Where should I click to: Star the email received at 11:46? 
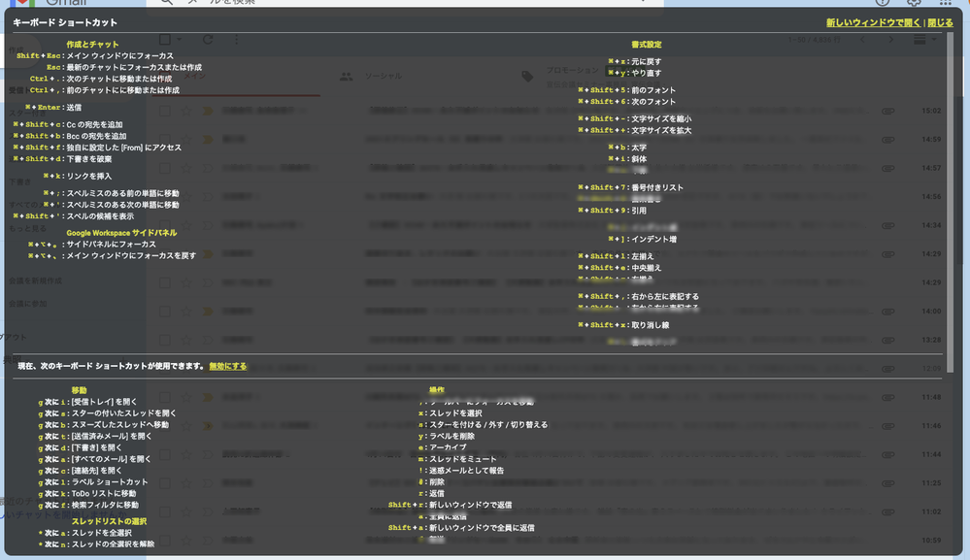[x=186, y=425]
